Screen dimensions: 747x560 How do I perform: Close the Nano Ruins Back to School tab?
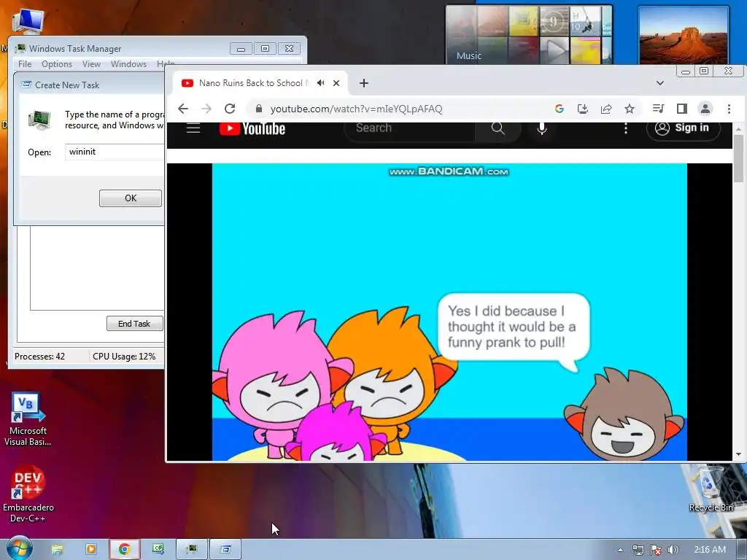click(336, 83)
